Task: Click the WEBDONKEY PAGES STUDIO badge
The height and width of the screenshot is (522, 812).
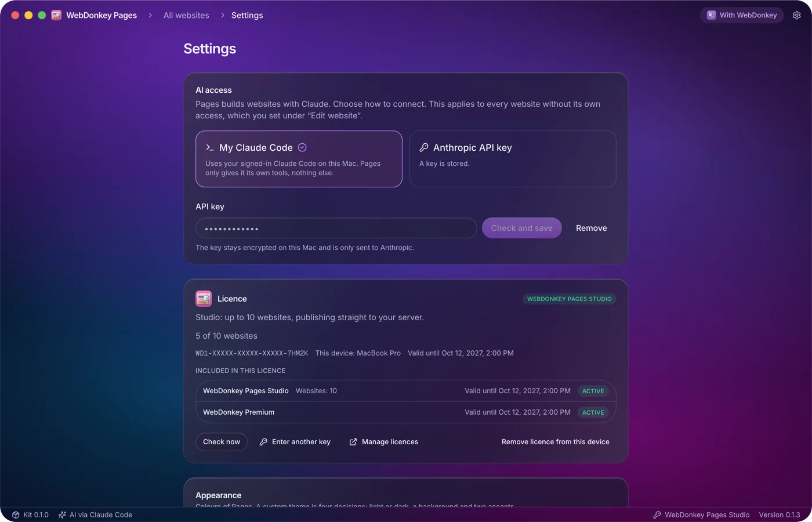Action: pyautogui.click(x=569, y=299)
